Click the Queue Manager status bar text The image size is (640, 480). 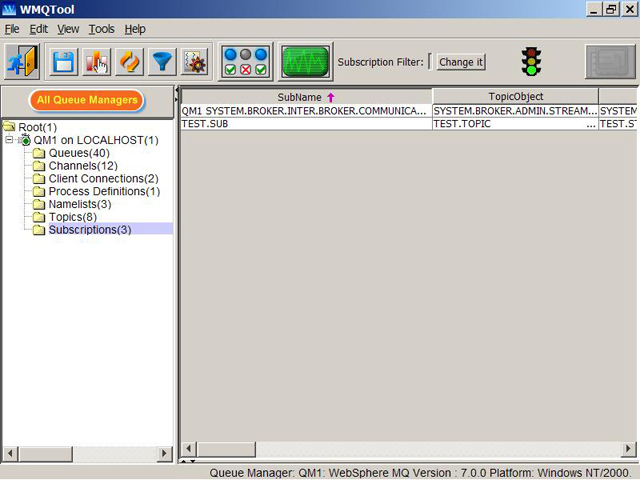pyautogui.click(x=419, y=473)
